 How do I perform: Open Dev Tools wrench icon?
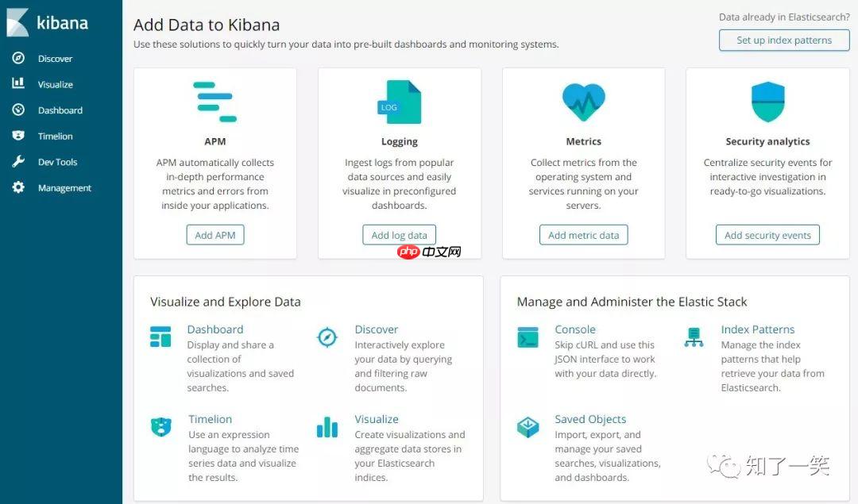(18, 162)
